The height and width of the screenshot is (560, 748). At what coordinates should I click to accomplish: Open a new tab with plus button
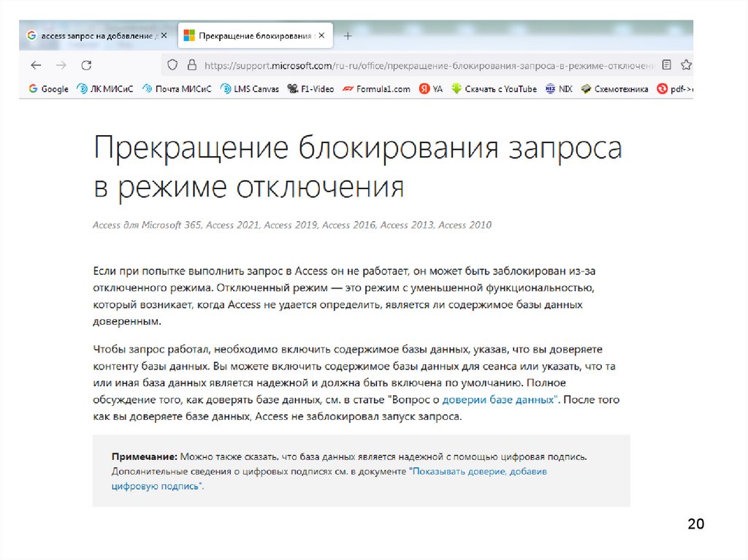[348, 36]
